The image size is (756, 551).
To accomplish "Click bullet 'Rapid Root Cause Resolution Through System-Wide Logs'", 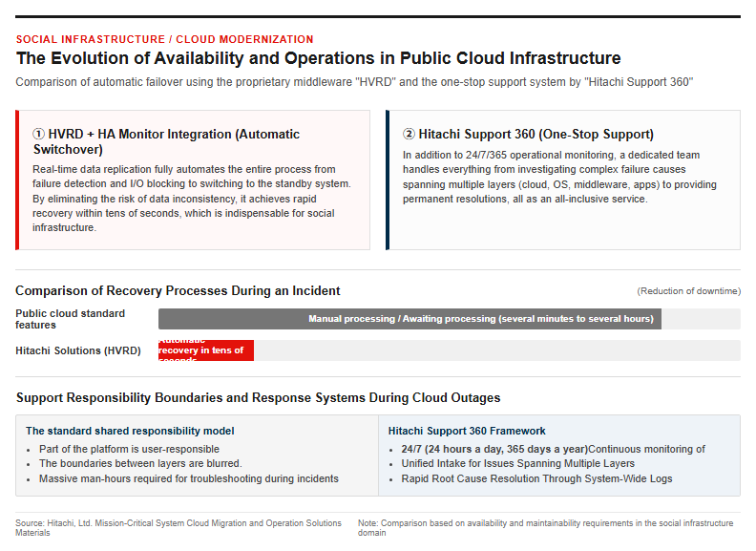I will coord(536,478).
